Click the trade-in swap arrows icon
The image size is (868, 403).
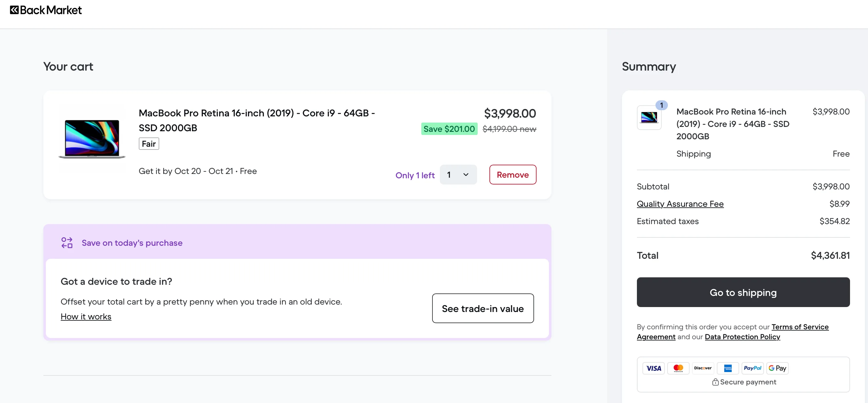[x=67, y=243]
